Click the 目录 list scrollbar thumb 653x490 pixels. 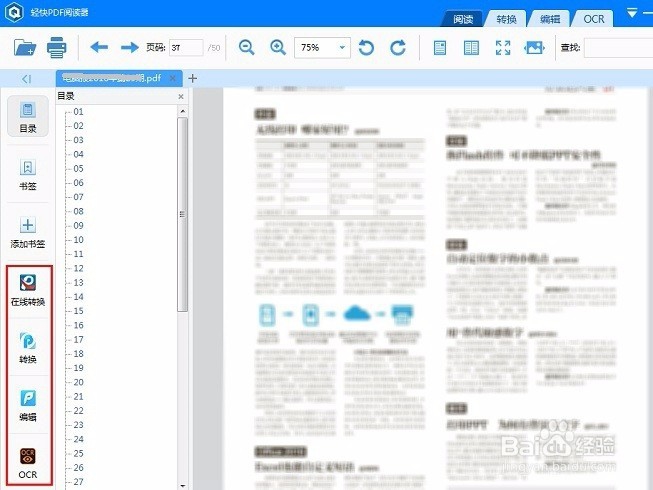[x=182, y=214]
